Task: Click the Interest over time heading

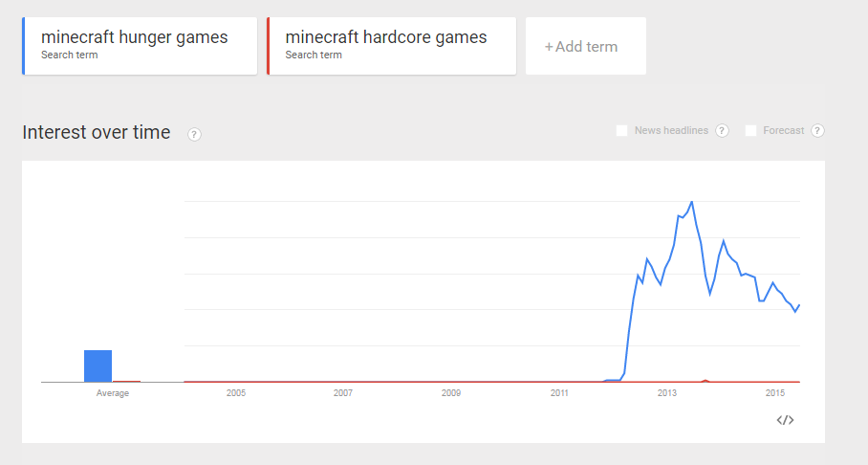Action: [97, 133]
